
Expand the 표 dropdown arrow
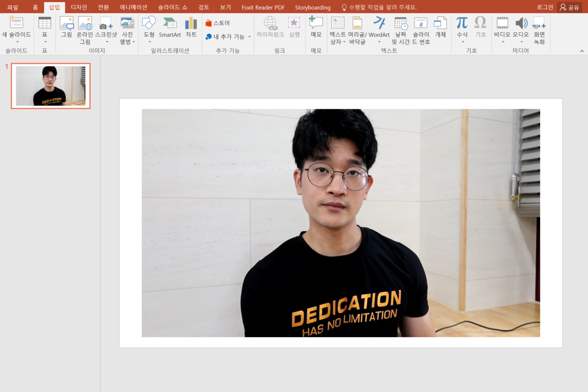[x=45, y=42]
